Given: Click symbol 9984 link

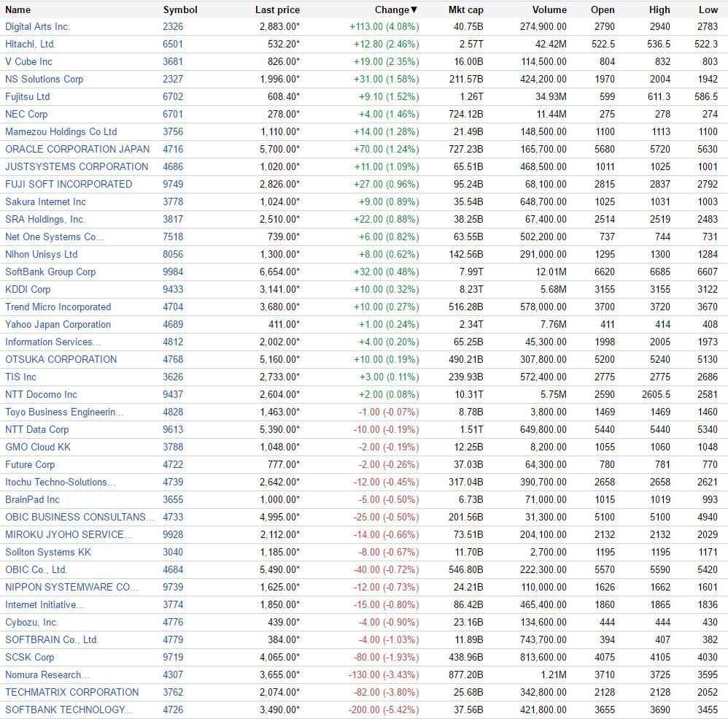Looking at the screenshot, I should pos(173,272).
